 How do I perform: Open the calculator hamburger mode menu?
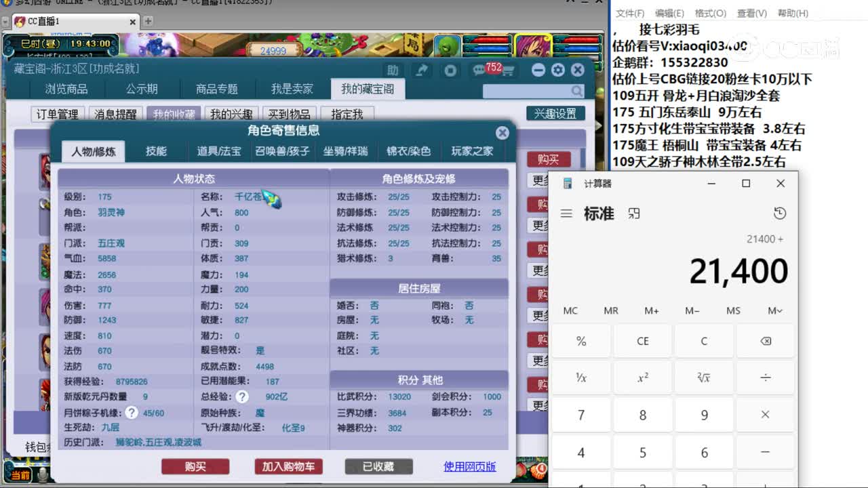pyautogui.click(x=566, y=213)
